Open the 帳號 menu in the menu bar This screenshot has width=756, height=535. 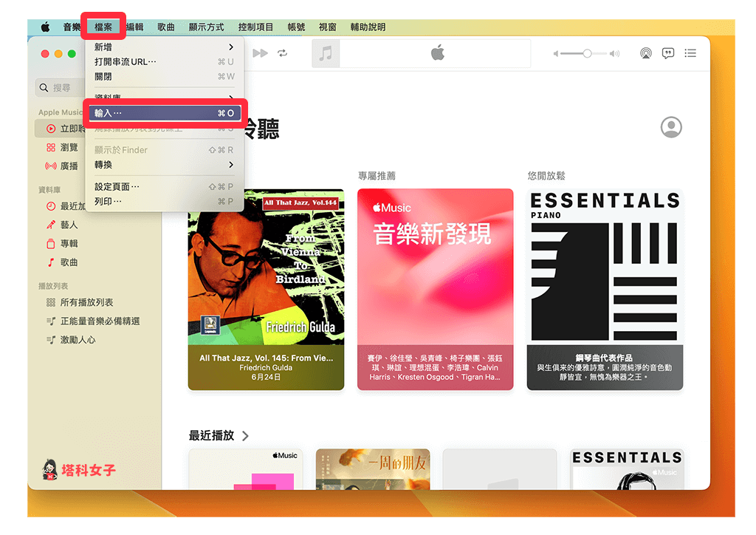click(x=295, y=27)
